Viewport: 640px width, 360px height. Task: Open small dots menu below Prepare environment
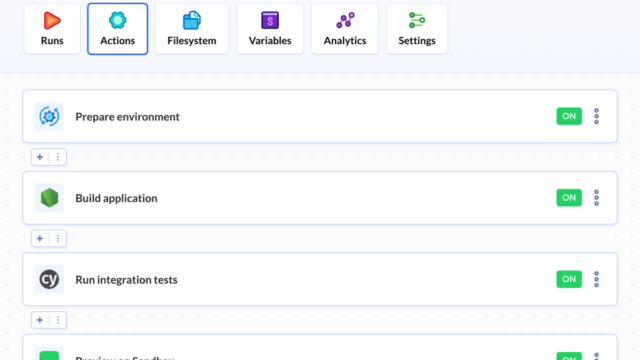(58, 157)
